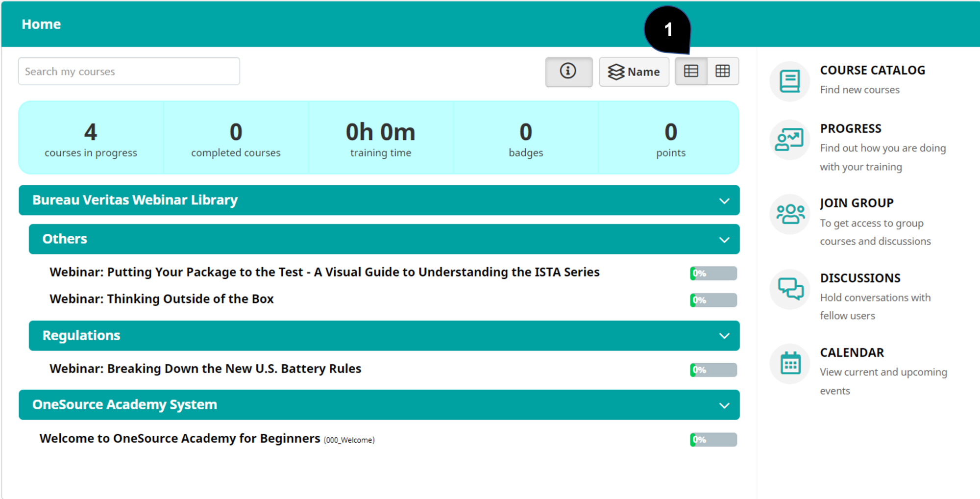Click the Join Group people icon
The width and height of the screenshot is (980, 499).
click(x=789, y=214)
